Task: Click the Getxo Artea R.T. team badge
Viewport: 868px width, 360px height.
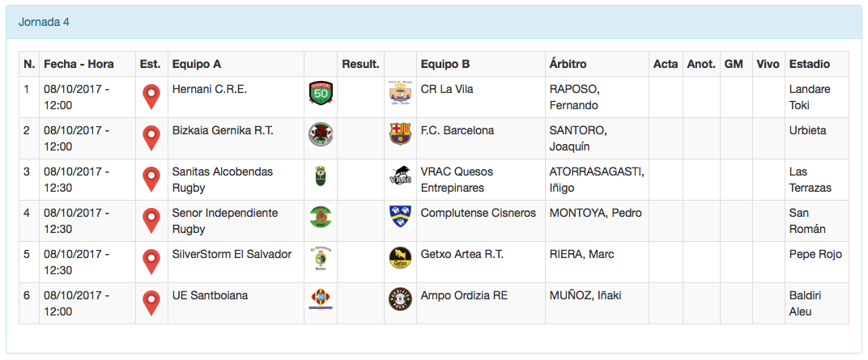Action: coord(401,258)
